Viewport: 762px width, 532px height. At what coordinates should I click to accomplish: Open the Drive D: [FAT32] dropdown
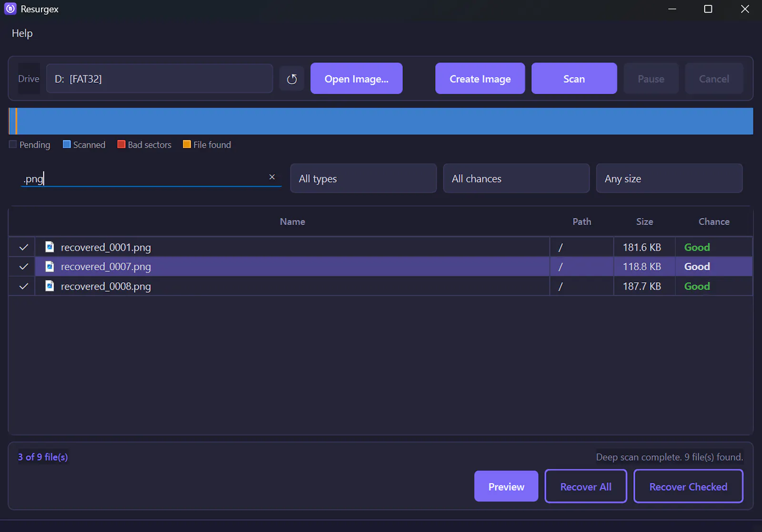160,79
